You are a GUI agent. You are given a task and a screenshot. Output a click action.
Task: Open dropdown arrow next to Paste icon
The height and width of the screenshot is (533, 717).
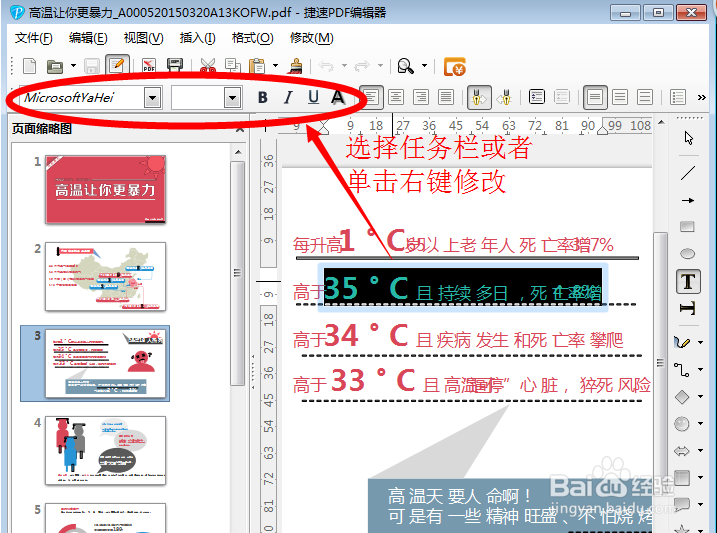tap(275, 66)
